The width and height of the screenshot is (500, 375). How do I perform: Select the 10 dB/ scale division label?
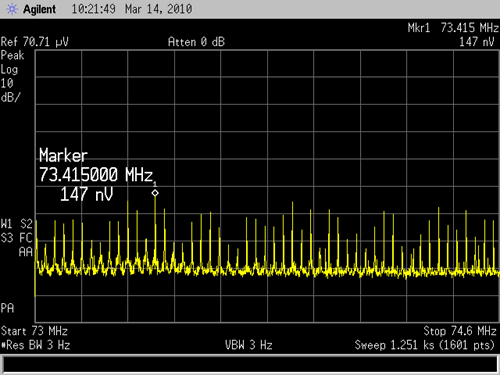(x=11, y=90)
